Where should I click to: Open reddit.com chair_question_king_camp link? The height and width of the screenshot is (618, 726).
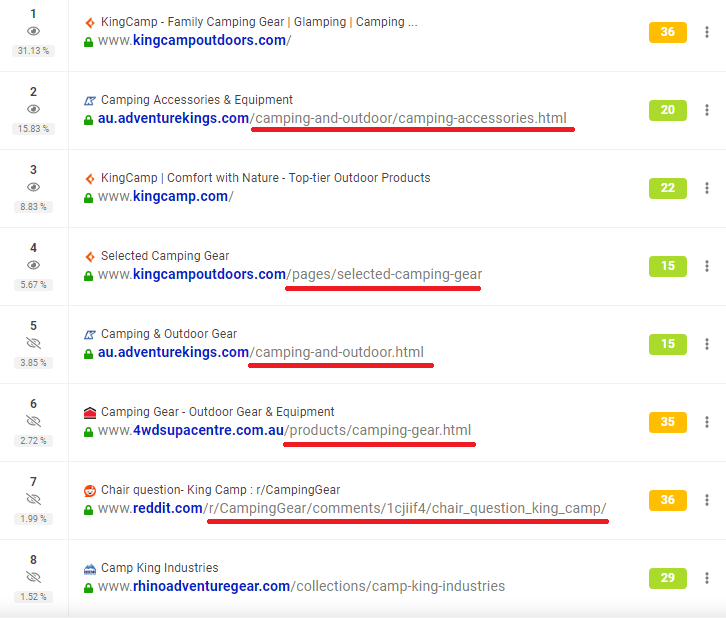click(352, 508)
